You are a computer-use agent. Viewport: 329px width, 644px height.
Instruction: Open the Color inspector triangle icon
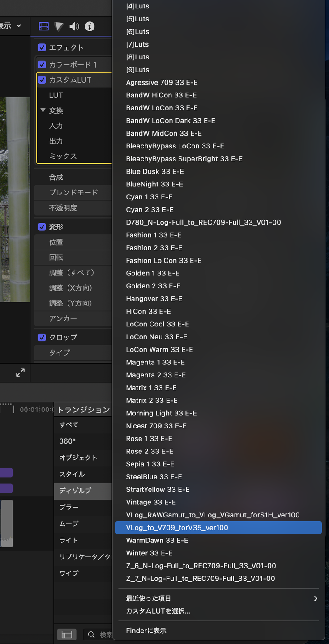pyautogui.click(x=59, y=26)
